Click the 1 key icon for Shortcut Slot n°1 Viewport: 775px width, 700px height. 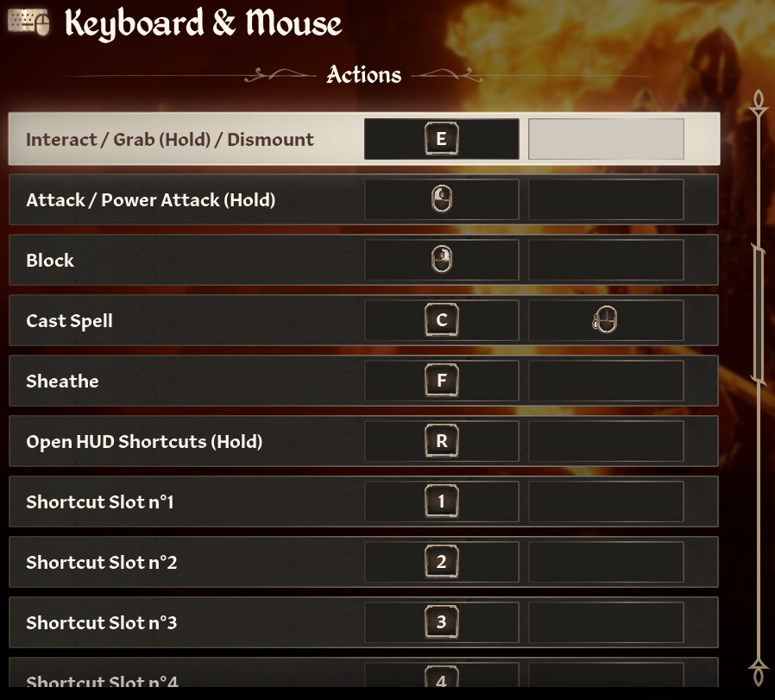click(x=441, y=501)
